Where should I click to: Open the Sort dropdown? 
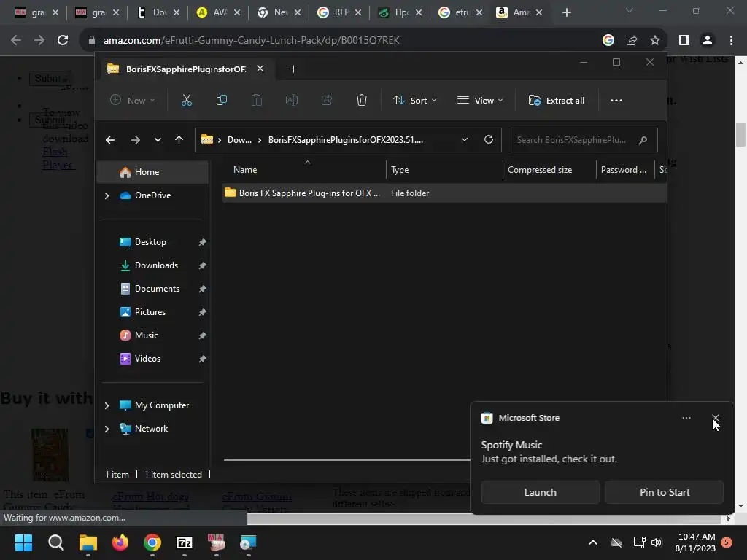[414, 100]
